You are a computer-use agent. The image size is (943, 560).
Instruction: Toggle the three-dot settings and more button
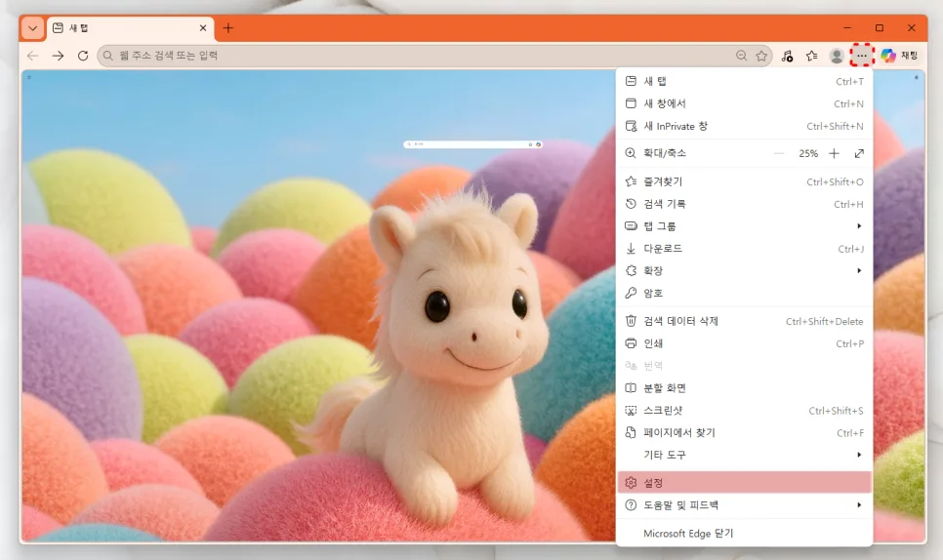click(x=862, y=56)
